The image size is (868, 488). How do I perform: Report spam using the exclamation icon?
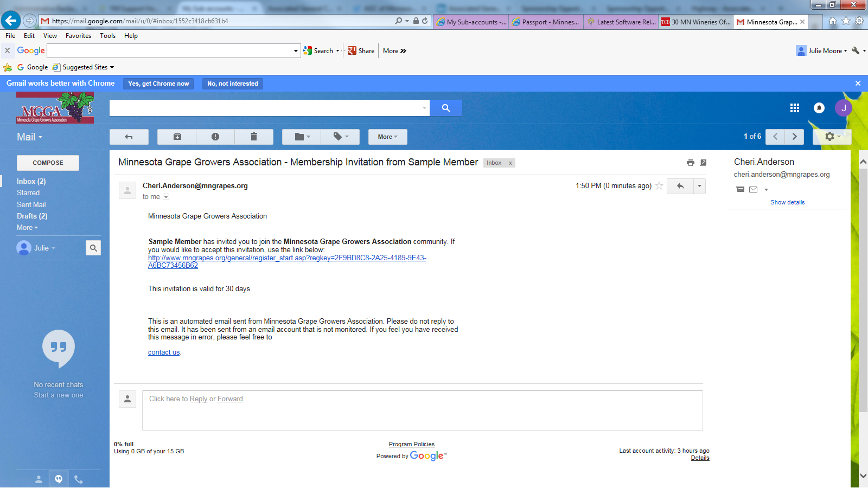tap(215, 137)
